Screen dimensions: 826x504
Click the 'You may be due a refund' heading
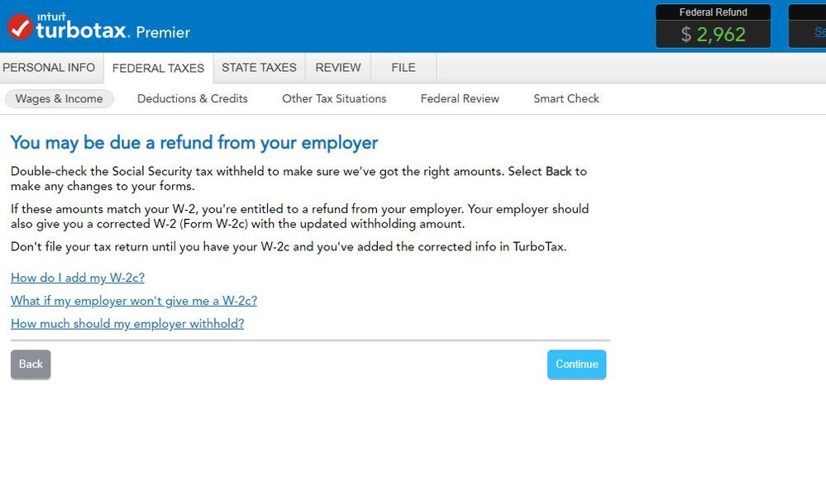193,143
